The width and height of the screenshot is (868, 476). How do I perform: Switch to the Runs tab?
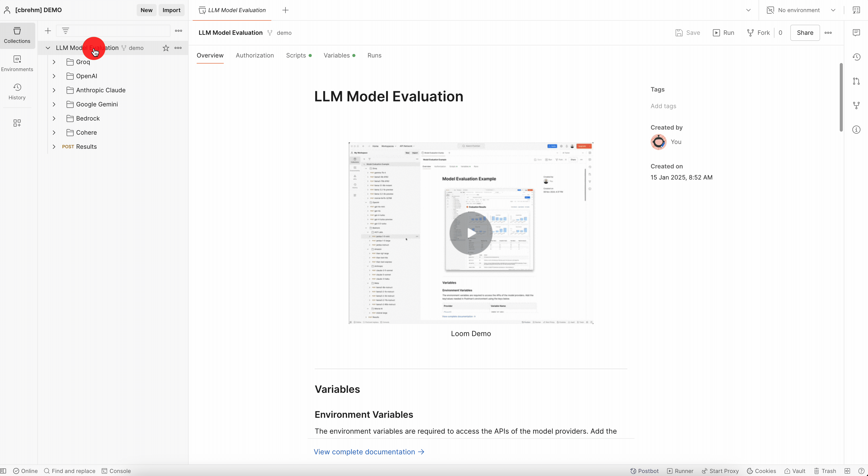[374, 55]
